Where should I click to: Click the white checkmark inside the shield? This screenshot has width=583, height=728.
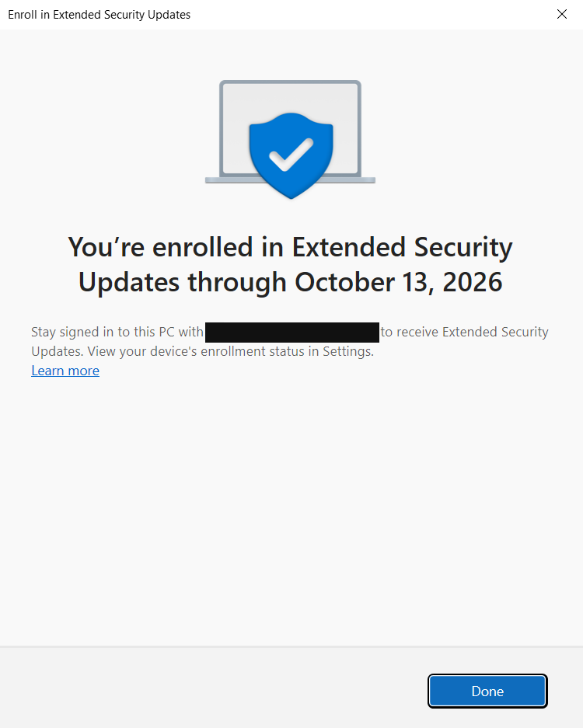[290, 155]
